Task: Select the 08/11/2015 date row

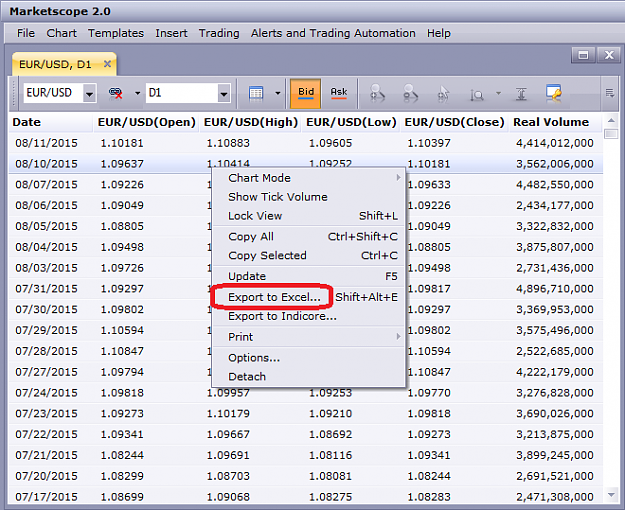Action: (306, 143)
